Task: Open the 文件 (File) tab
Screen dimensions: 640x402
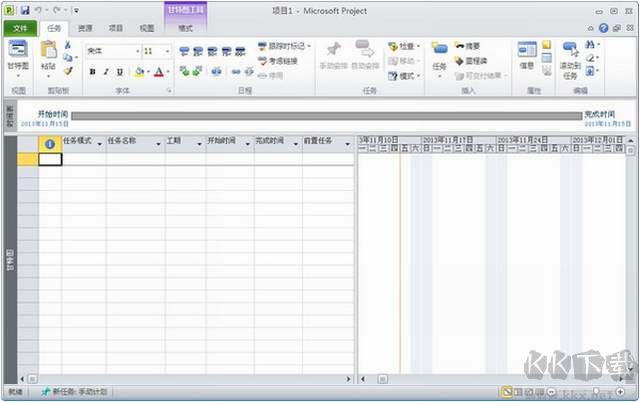Action: click(19, 29)
